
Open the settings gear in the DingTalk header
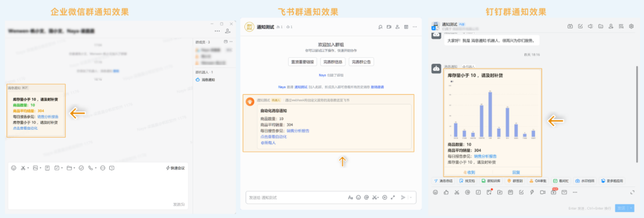click(631, 26)
